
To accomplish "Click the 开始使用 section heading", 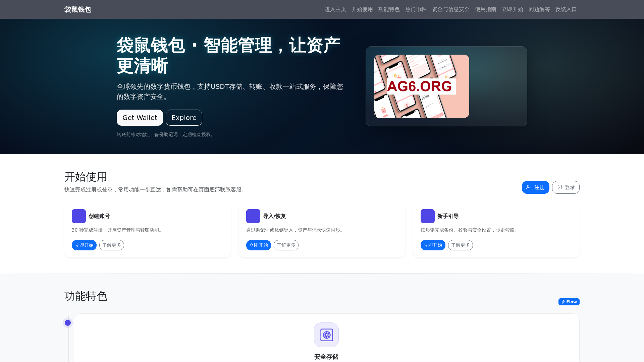I will click(x=86, y=177).
